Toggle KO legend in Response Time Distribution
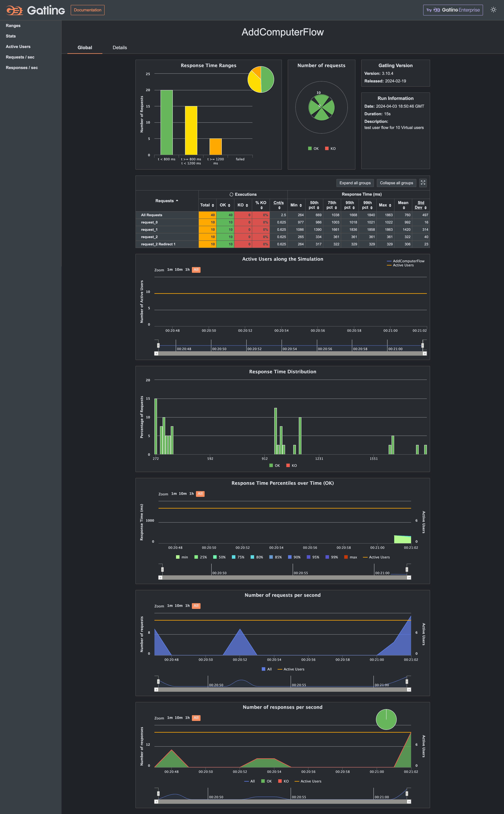 (x=291, y=465)
